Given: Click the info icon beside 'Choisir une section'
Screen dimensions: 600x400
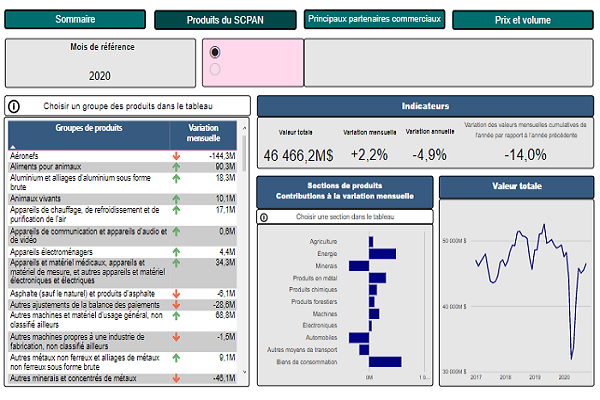Looking at the screenshot, I should click(x=264, y=216).
